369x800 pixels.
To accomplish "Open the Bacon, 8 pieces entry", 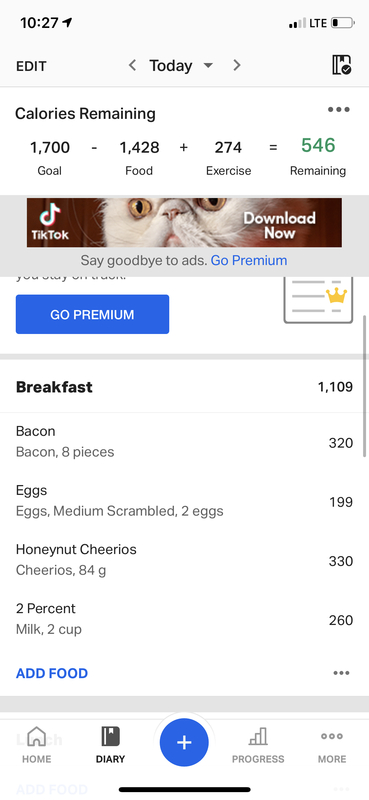I will click(x=184, y=442).
